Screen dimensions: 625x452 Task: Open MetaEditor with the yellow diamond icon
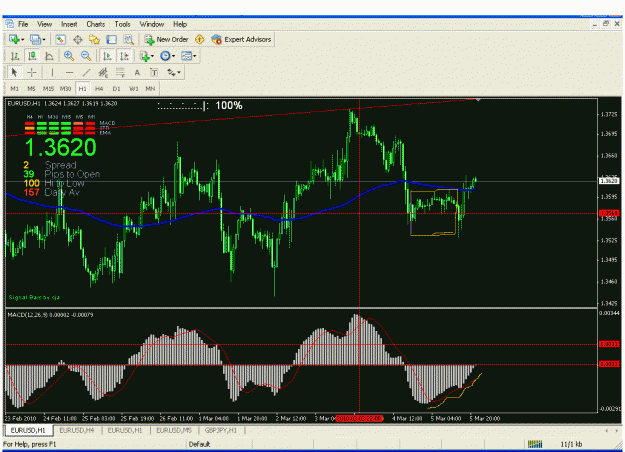pyautogui.click(x=200, y=39)
